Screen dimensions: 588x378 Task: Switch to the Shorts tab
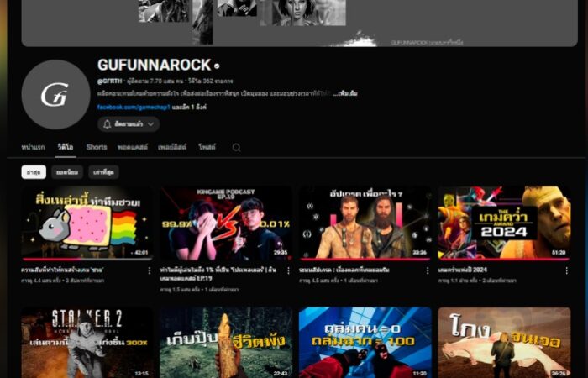click(x=97, y=147)
